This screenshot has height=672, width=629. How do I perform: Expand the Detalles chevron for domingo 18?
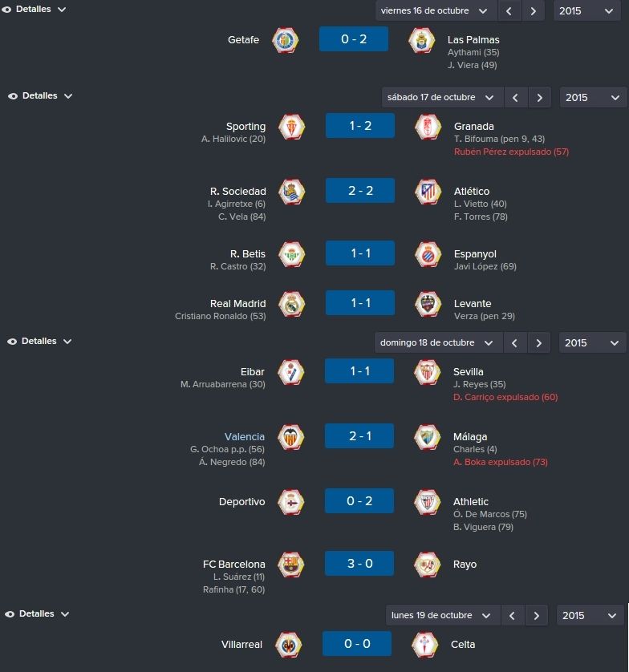(x=67, y=342)
